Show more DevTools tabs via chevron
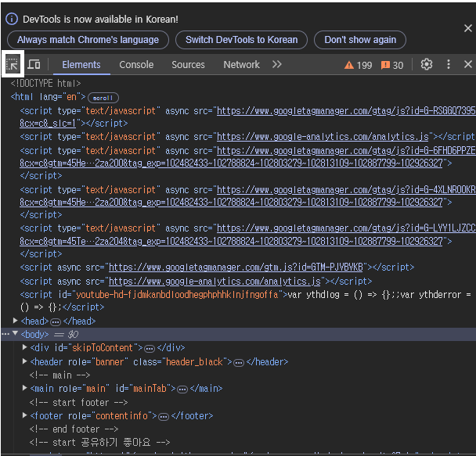This screenshot has width=476, height=456. click(x=276, y=64)
